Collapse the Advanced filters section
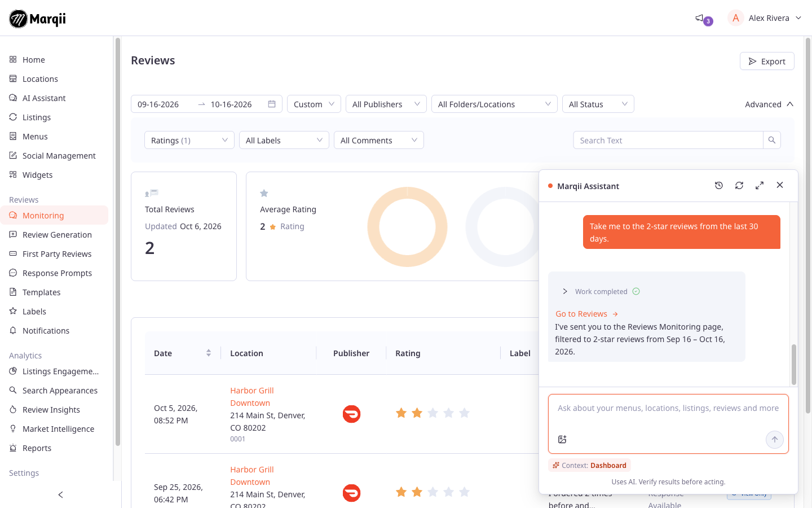 pos(769,104)
